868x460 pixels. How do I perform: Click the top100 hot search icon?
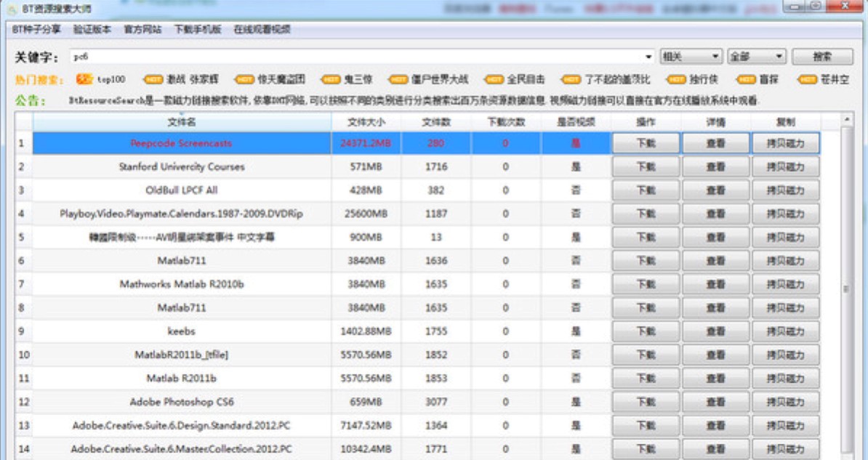[84, 79]
